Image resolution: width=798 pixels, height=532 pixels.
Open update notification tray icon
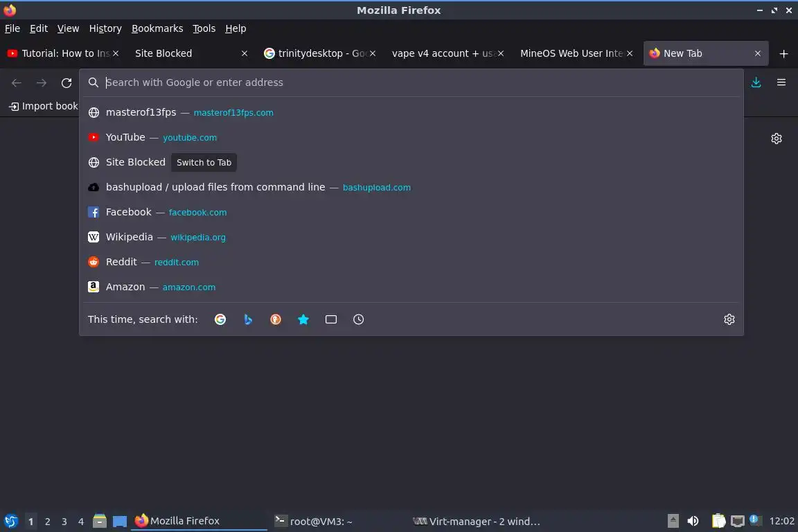[755, 520]
